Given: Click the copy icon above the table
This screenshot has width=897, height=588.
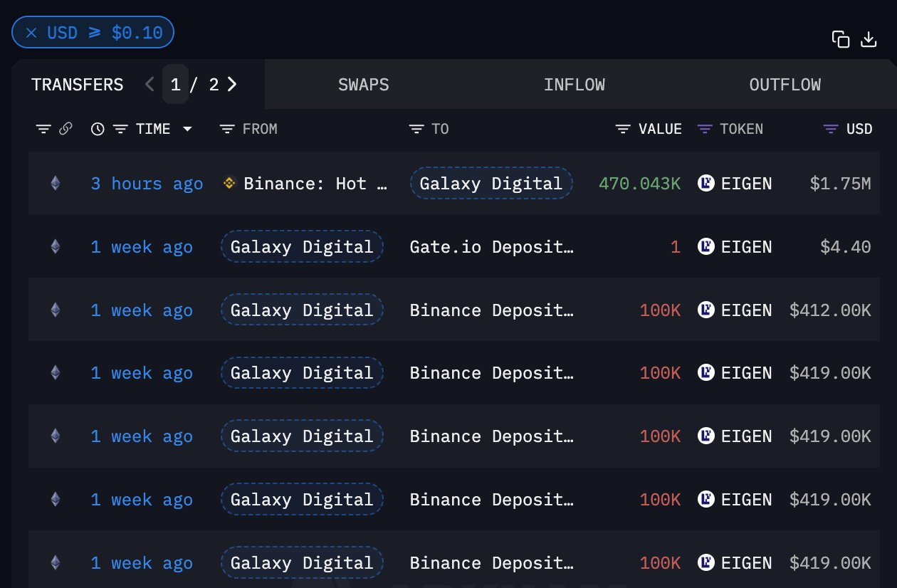Looking at the screenshot, I should pyautogui.click(x=841, y=40).
